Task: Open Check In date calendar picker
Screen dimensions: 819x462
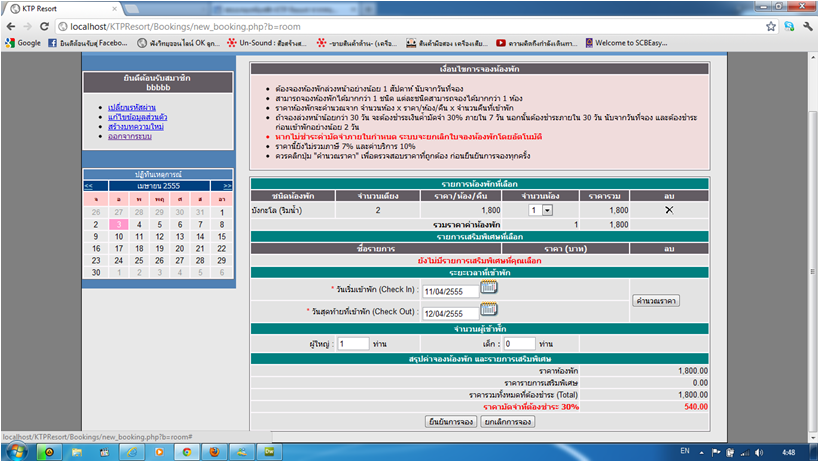Action: [x=489, y=287]
